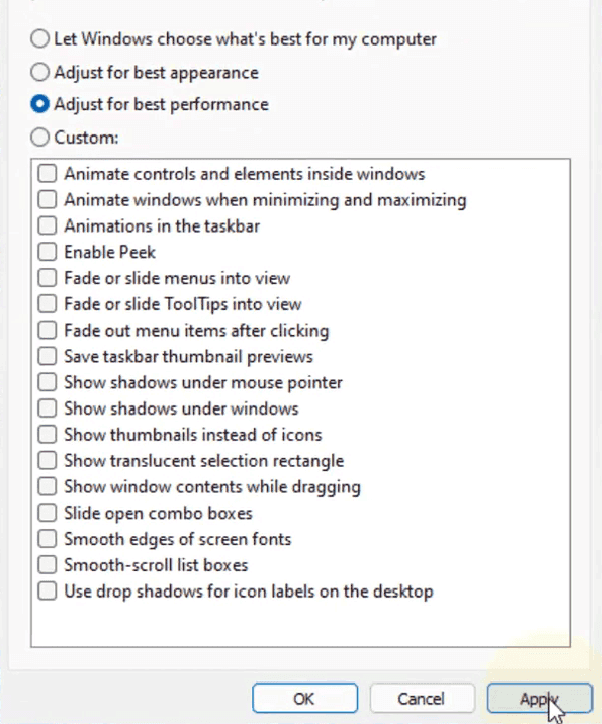Click the OK button
This screenshot has width=602, height=724.
tap(305, 699)
